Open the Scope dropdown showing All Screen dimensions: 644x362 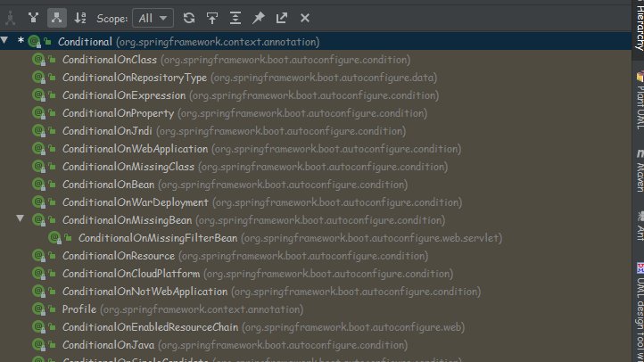pyautogui.click(x=153, y=18)
